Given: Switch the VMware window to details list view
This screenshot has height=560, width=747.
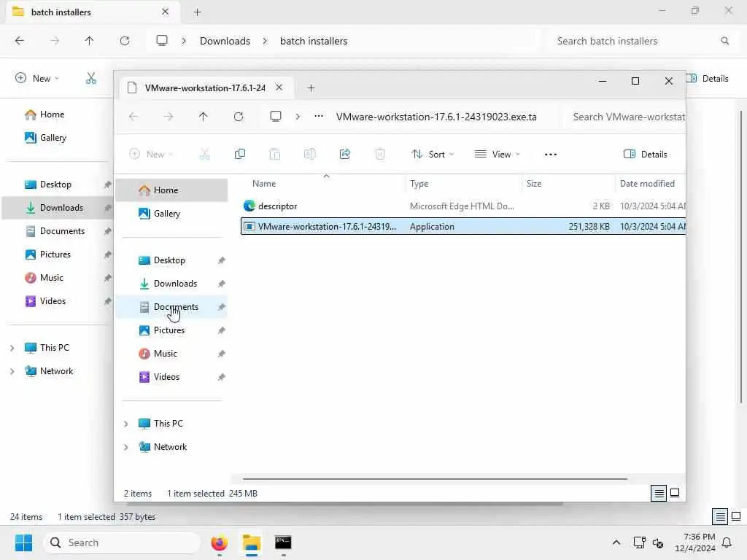Looking at the screenshot, I should pyautogui.click(x=659, y=494).
